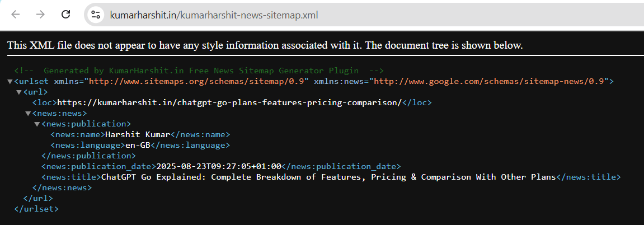Select the loc URL chatgpt-go-plans text
Image resolution: width=644 pixels, height=225 pixels.
[x=229, y=102]
